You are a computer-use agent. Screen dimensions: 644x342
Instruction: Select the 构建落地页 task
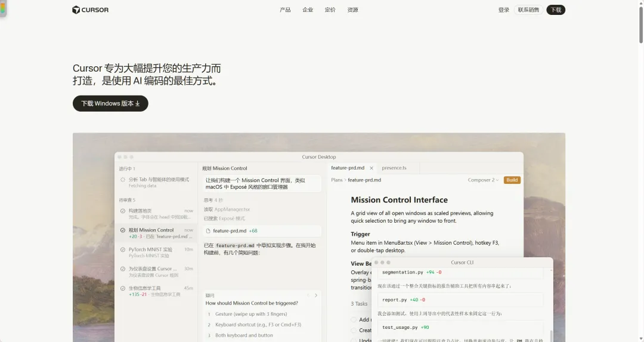[156, 214]
